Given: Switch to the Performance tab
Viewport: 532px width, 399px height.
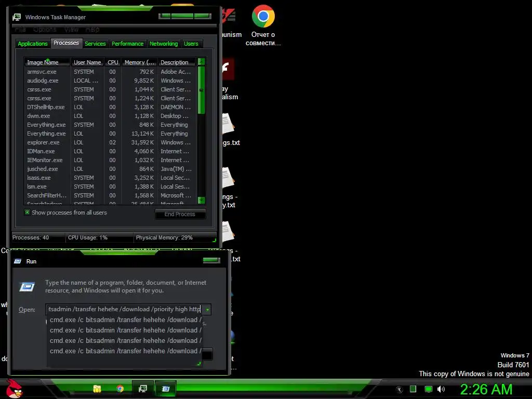Looking at the screenshot, I should (128, 44).
